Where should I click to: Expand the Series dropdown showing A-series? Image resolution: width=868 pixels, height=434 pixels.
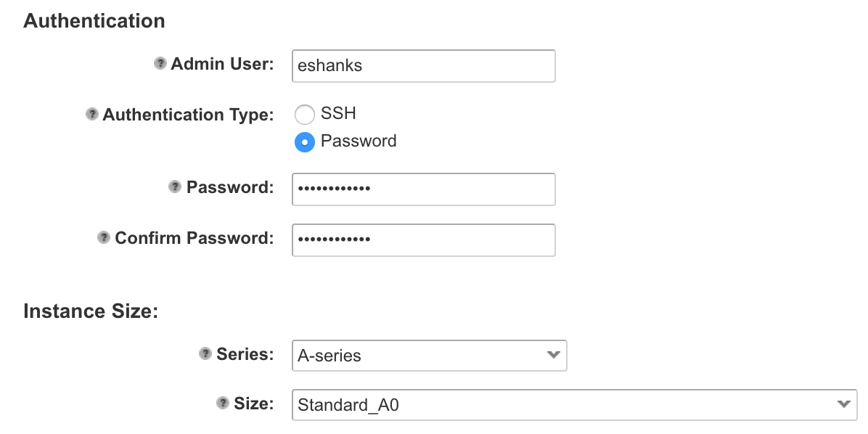point(429,356)
